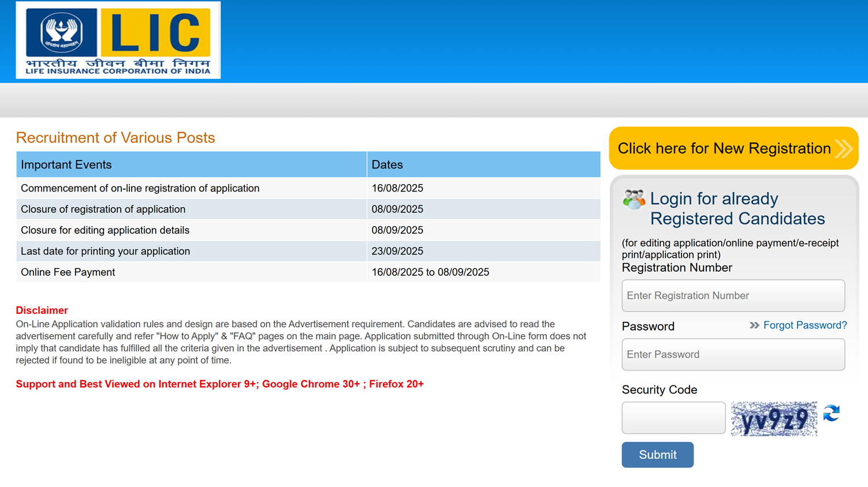
Task: Click the 16/08/2025 to 08/09/2025 date range
Action: click(430, 272)
